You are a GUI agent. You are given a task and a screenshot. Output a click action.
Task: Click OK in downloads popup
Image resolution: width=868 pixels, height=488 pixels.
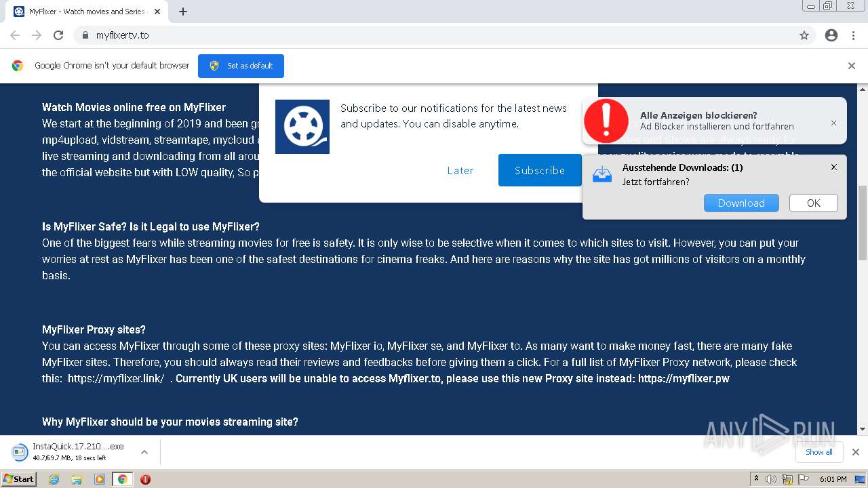(814, 203)
